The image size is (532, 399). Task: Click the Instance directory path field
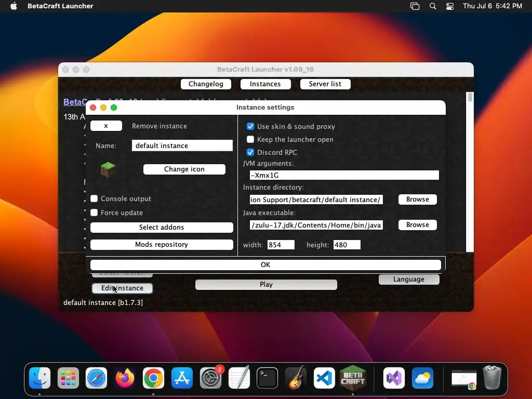point(316,199)
